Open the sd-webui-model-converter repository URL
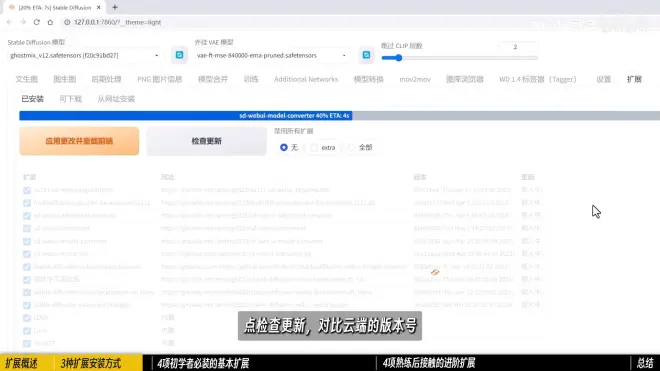 pos(242,241)
